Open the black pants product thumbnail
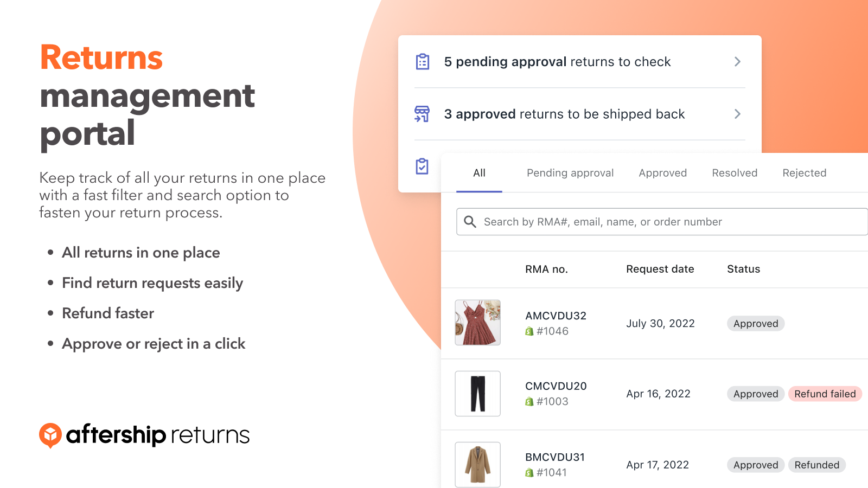Viewport: 868px width, 488px height. pyautogui.click(x=477, y=394)
